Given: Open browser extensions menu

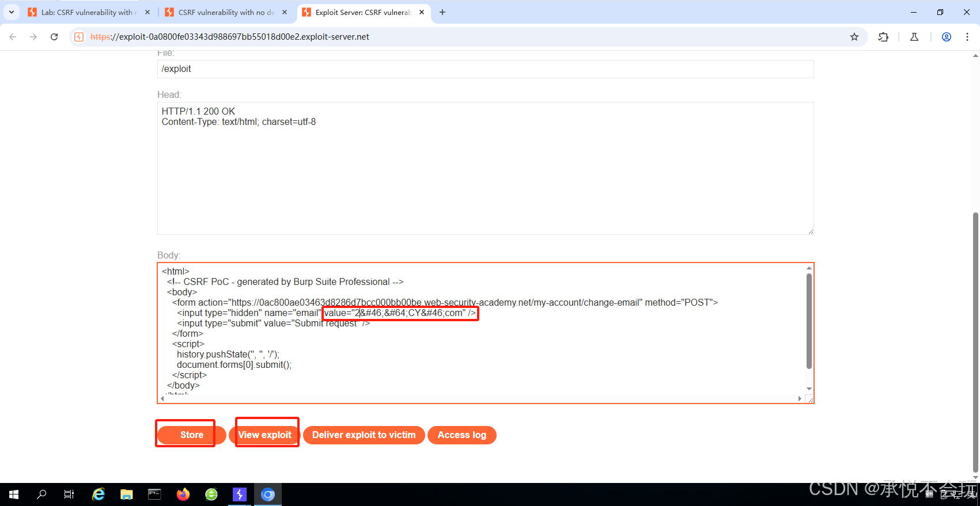Looking at the screenshot, I should point(883,37).
